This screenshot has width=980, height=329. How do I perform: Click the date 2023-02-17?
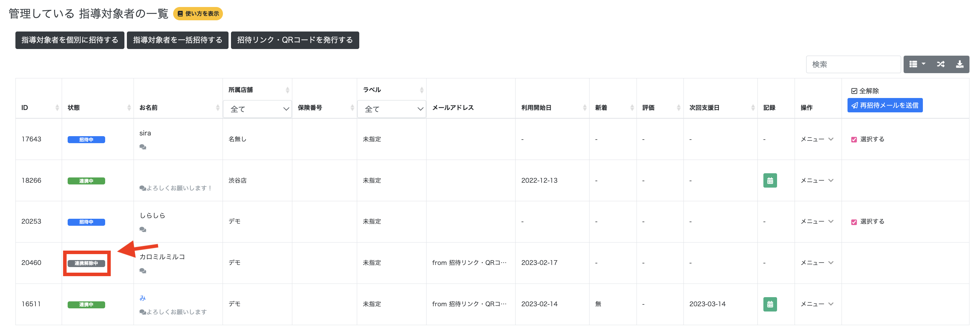tap(539, 263)
